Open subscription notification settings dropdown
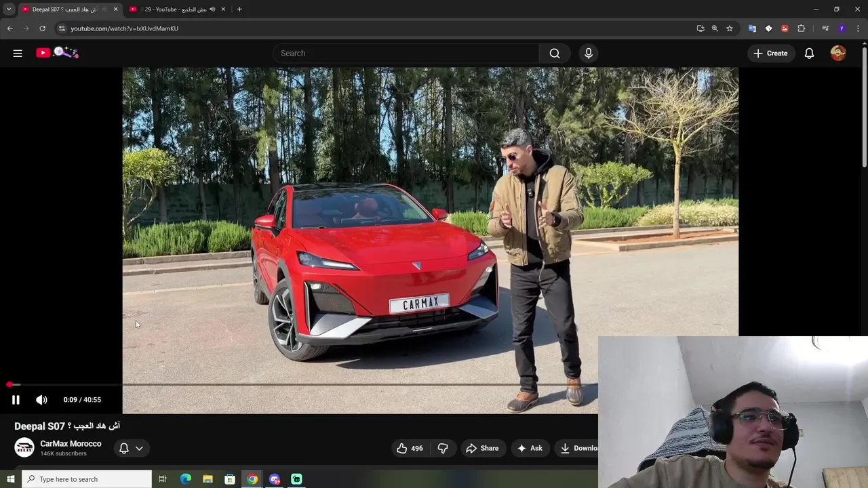 [131, 448]
